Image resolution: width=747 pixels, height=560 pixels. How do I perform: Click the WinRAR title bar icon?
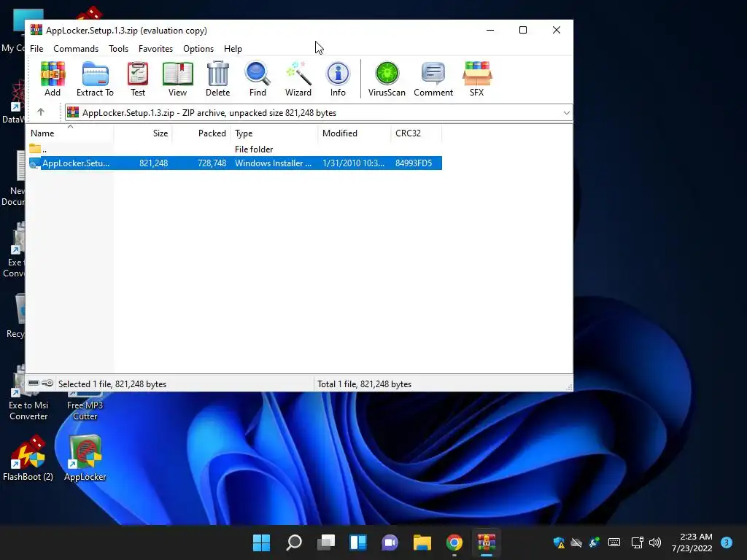tap(36, 30)
